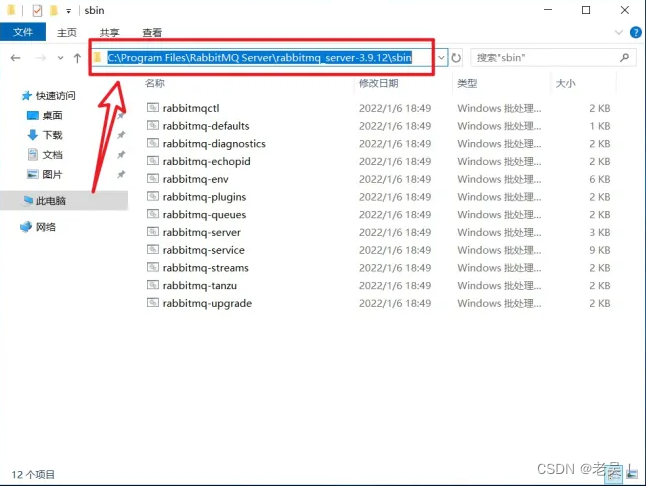This screenshot has height=486, width=646.
Task: Select the rabbitmqctl file
Action: pos(191,108)
